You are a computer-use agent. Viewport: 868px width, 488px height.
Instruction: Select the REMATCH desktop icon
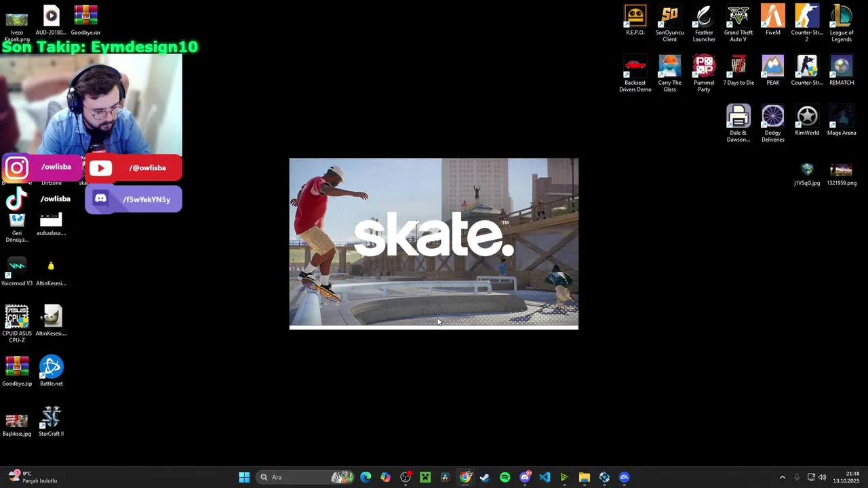pyautogui.click(x=842, y=70)
